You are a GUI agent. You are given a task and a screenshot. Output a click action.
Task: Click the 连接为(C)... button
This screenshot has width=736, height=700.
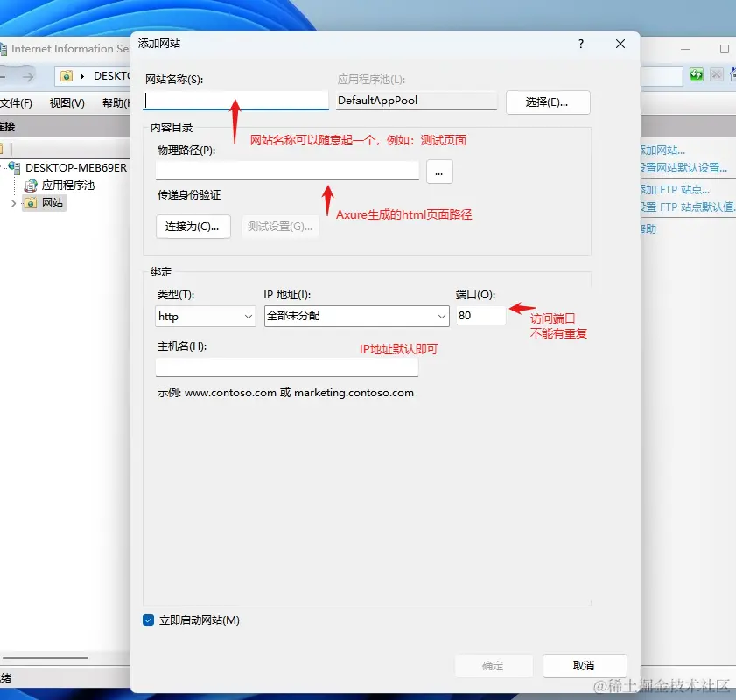click(x=193, y=227)
